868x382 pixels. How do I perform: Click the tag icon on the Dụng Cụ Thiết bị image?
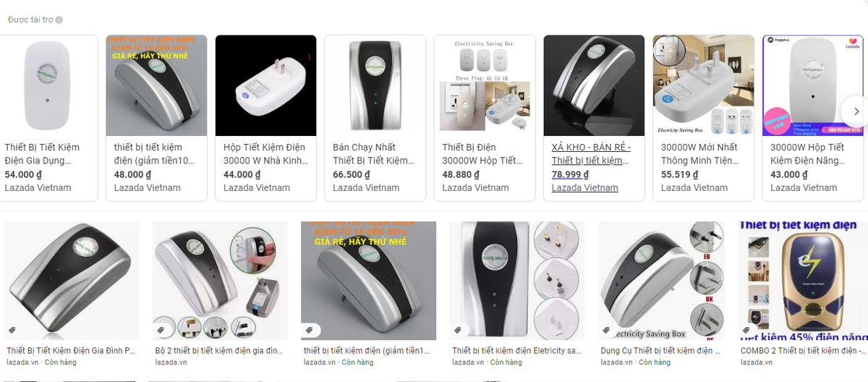coord(606,330)
